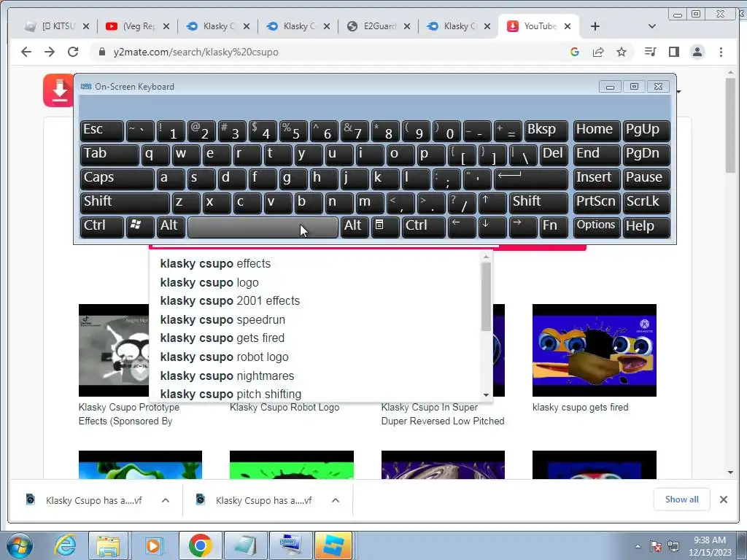The image size is (747, 560).
Task: Open the Chrome profile avatar
Action: tap(697, 52)
